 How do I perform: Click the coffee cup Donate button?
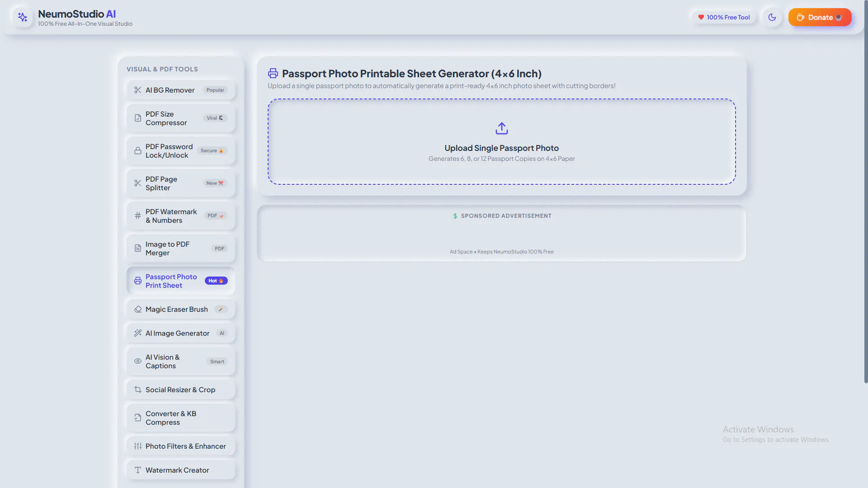820,17
